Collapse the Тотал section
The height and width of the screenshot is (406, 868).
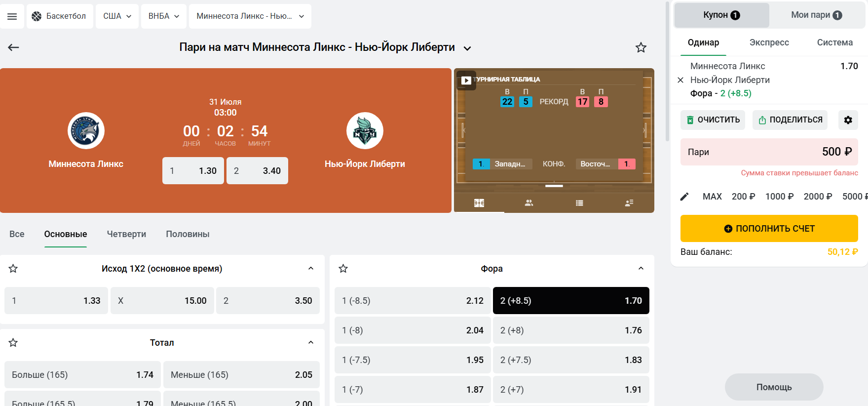311,343
